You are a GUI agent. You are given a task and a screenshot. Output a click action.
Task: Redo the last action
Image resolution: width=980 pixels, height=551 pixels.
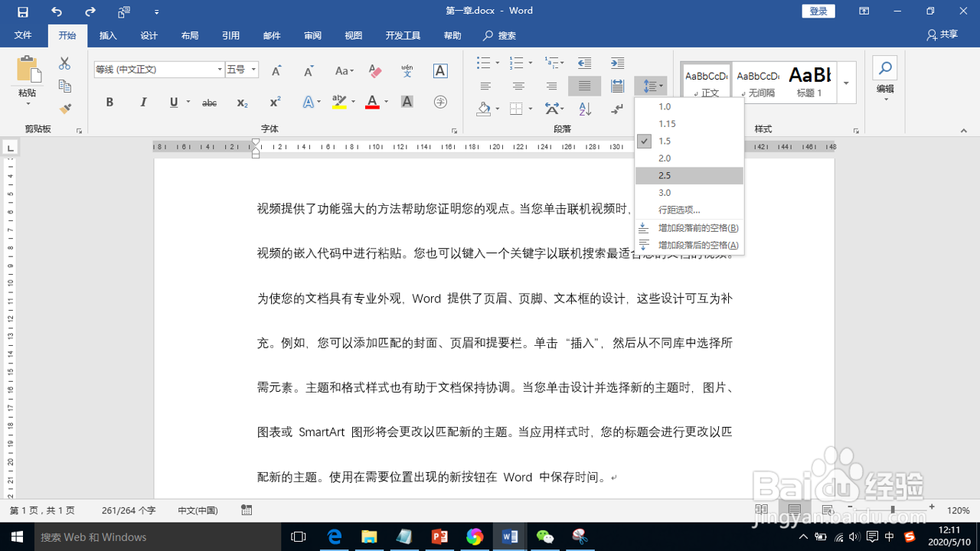[x=90, y=11]
